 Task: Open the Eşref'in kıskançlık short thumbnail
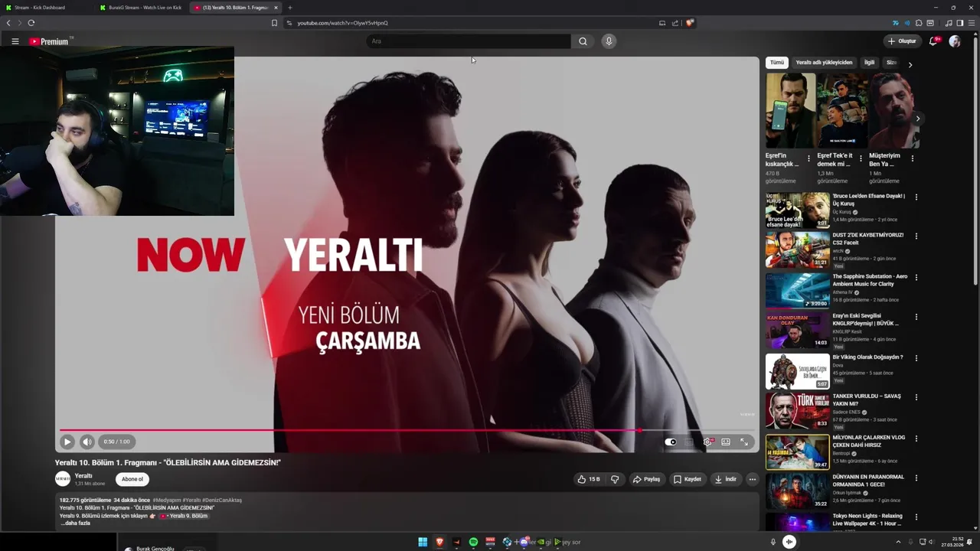point(790,110)
